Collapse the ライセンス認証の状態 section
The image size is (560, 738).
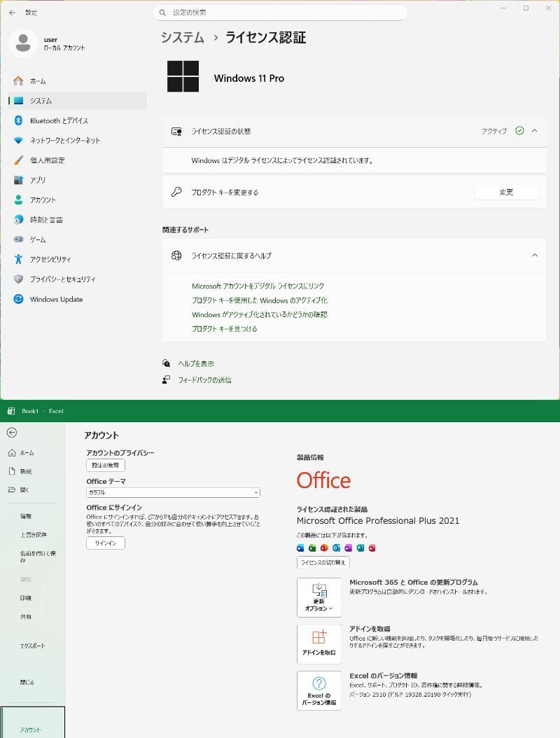click(x=535, y=131)
